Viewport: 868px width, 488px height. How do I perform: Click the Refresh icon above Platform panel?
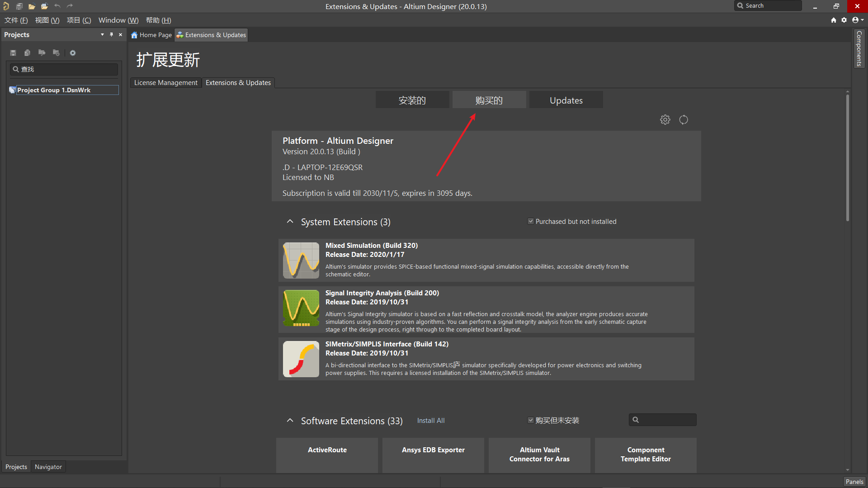coord(684,120)
